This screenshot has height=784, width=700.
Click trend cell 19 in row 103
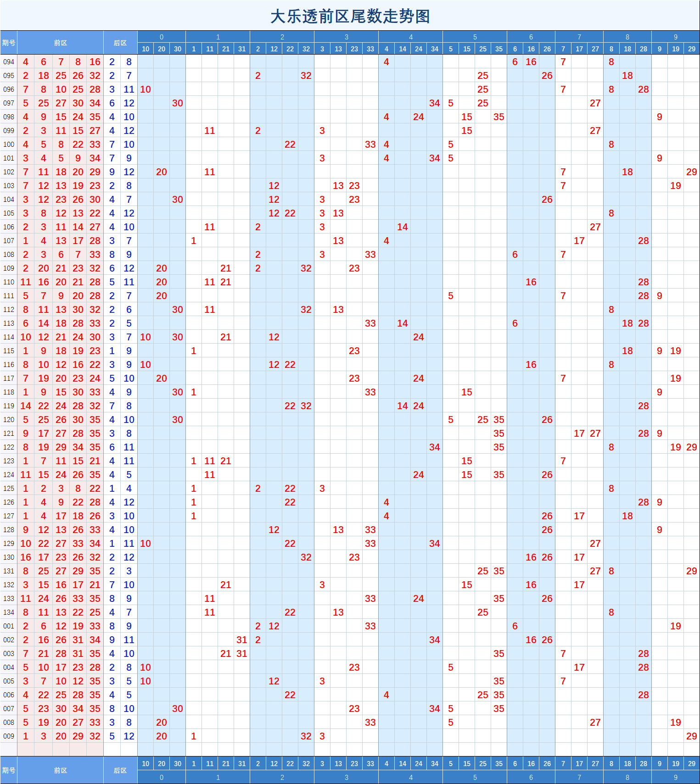(676, 186)
